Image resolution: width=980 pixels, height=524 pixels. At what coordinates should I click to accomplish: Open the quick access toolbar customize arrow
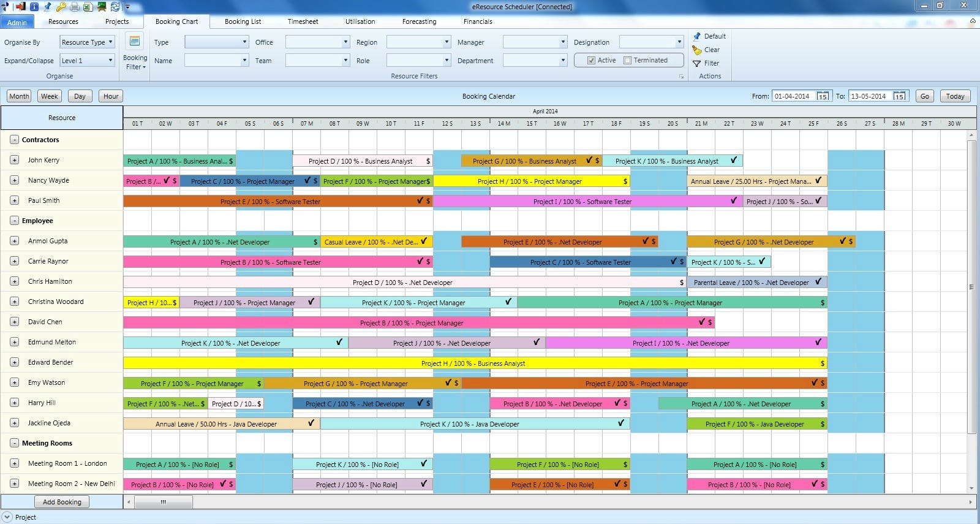pos(127,7)
